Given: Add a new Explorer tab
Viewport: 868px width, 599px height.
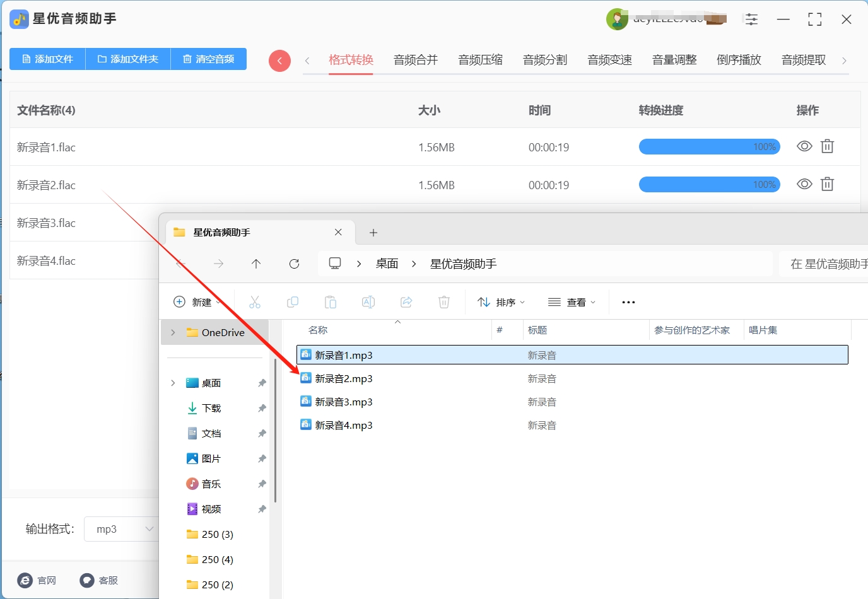Looking at the screenshot, I should pos(373,233).
